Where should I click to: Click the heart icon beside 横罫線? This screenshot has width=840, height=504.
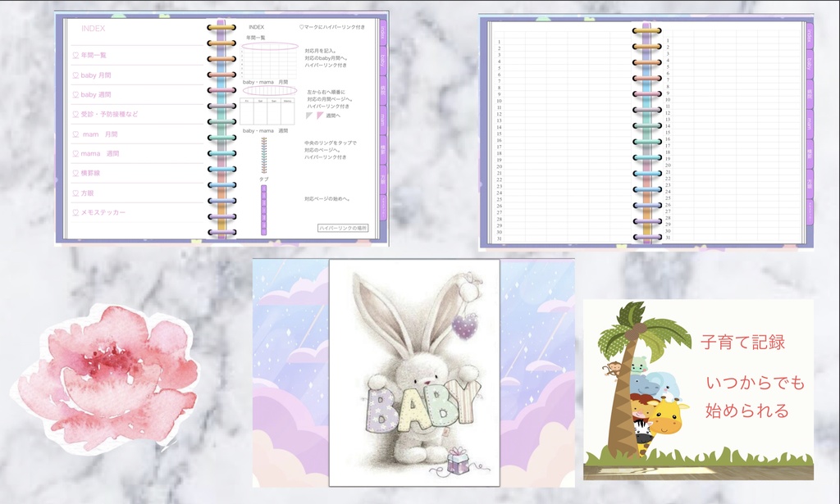pyautogui.click(x=75, y=174)
